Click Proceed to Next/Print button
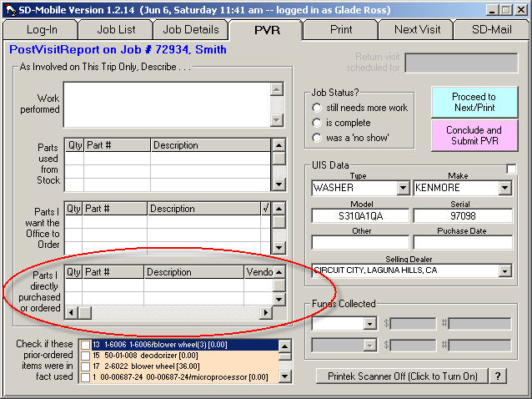532x399 pixels. 474,103
